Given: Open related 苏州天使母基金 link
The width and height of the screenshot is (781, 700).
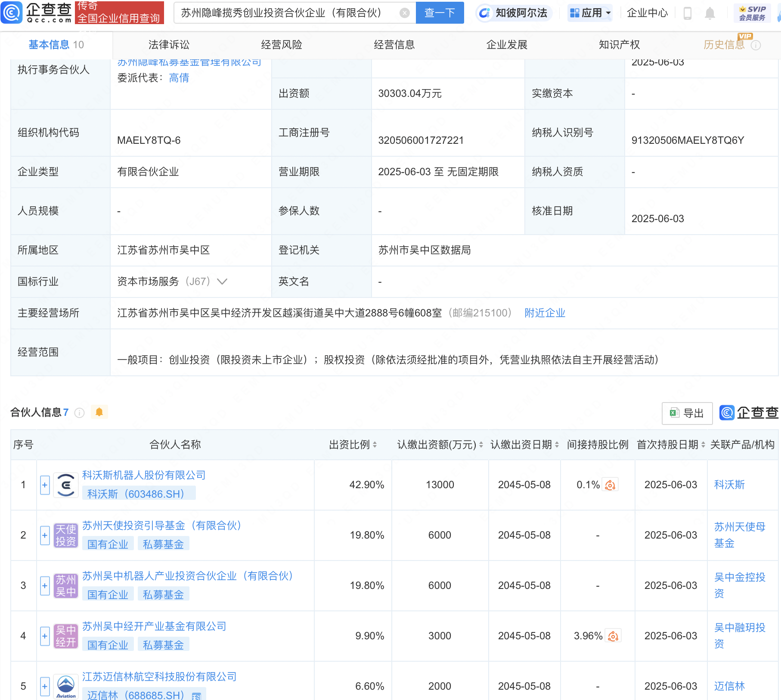Looking at the screenshot, I should click(740, 535).
